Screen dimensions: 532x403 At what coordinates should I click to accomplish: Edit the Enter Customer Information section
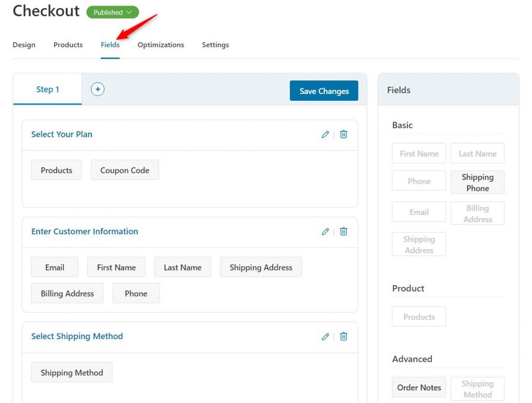point(325,231)
